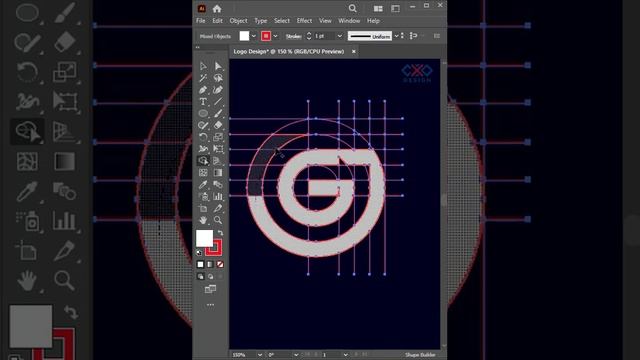Select the Selection tool arrow
This screenshot has width=640, height=360.
(203, 66)
